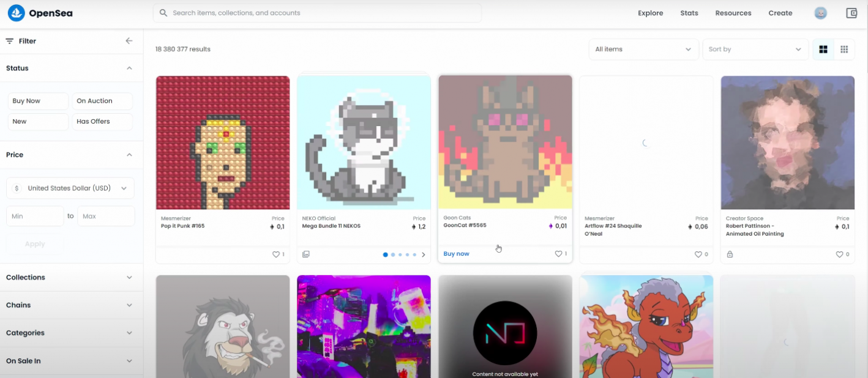Toggle the Has Offers status filter

(x=102, y=122)
